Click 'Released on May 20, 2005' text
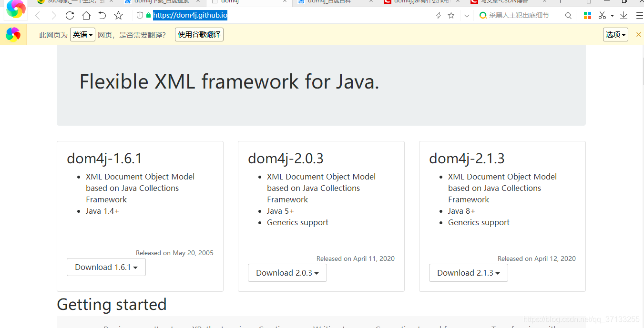 point(174,253)
